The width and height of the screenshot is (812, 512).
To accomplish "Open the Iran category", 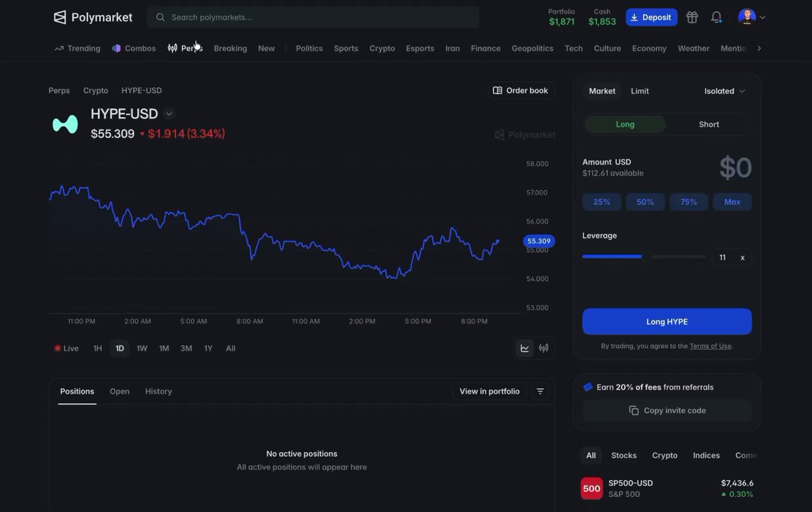I will [453, 48].
